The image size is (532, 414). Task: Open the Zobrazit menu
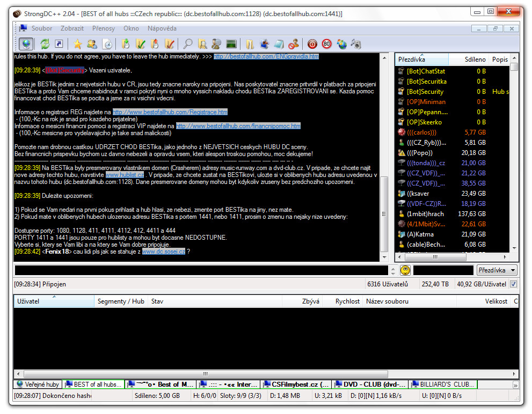(72, 28)
